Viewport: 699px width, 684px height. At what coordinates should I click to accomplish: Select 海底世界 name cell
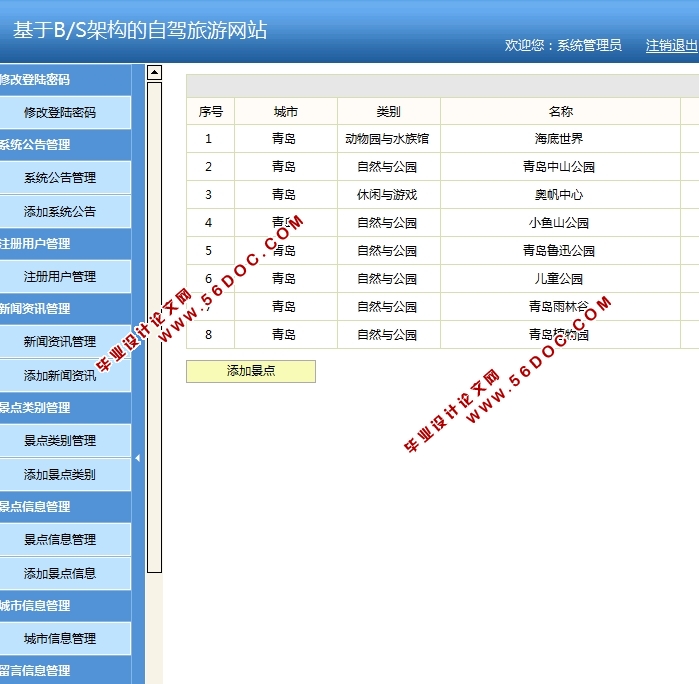[x=559, y=139]
